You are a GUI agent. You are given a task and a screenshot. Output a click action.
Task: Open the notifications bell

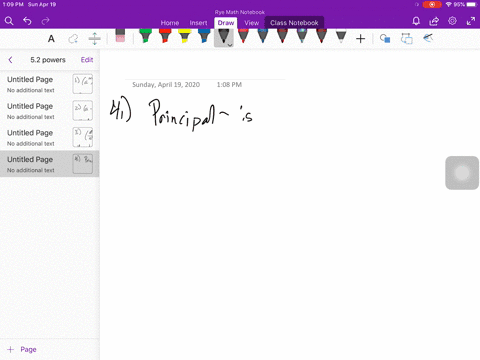416,21
